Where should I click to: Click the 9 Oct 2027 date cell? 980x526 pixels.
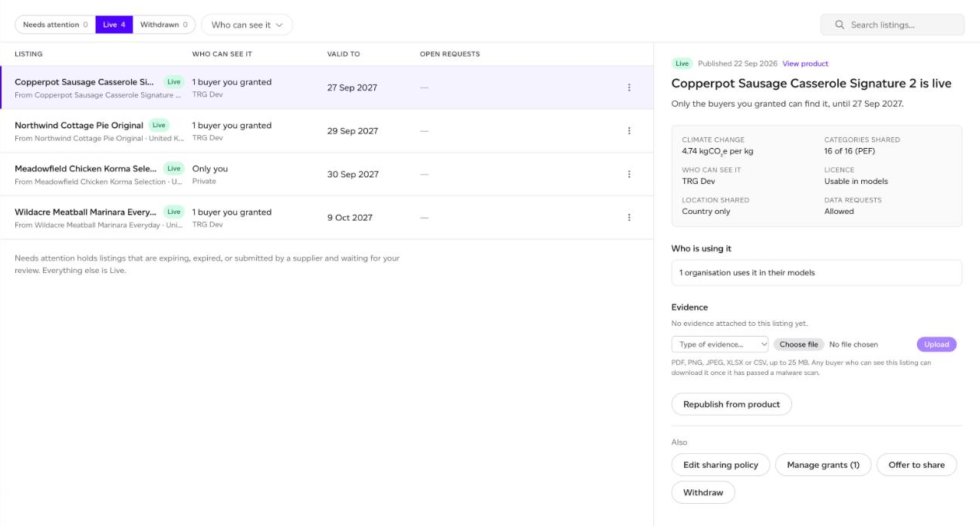point(350,218)
